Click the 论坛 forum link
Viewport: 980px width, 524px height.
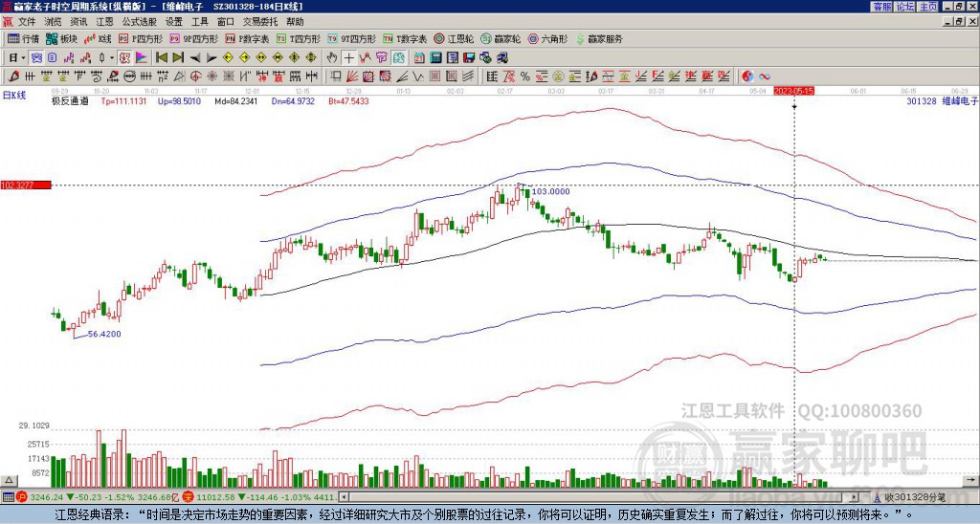pyautogui.click(x=905, y=7)
